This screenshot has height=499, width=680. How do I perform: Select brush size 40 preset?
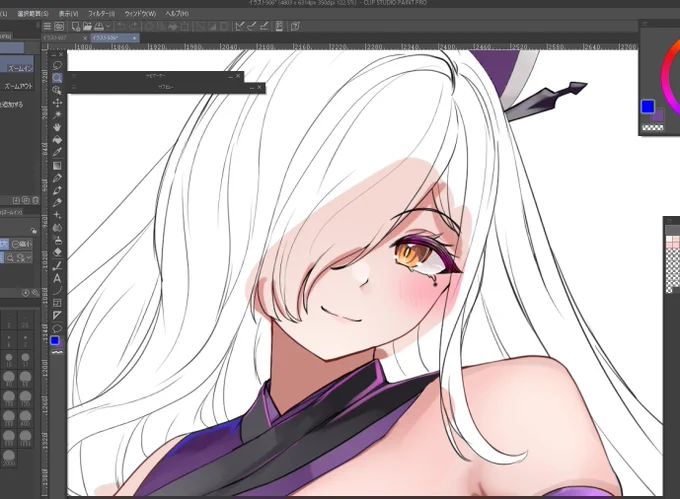9,378
